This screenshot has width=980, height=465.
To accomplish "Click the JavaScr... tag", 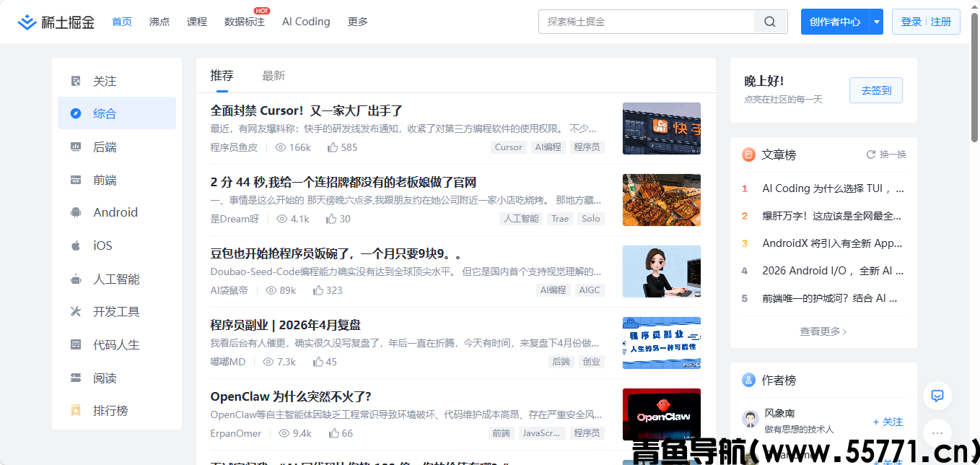I will point(541,433).
